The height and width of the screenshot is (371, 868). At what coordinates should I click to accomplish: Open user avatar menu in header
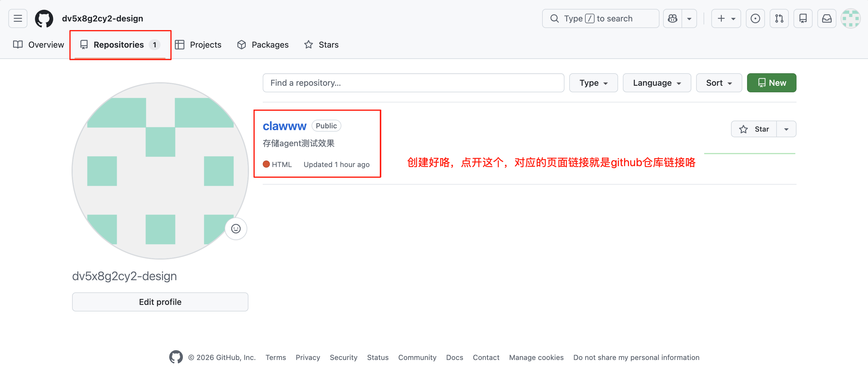point(851,18)
